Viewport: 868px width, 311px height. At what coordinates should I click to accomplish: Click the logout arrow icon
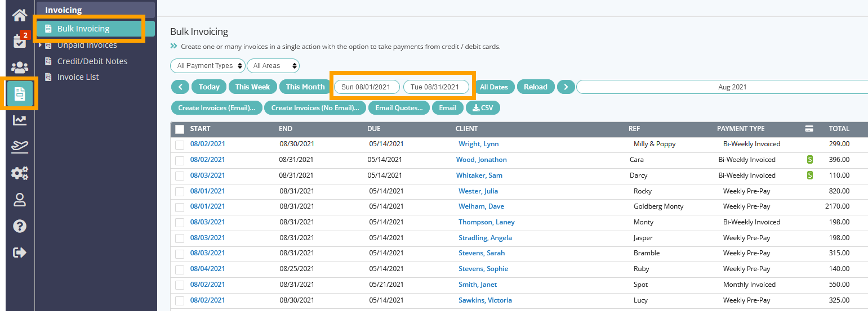pyautogui.click(x=20, y=253)
